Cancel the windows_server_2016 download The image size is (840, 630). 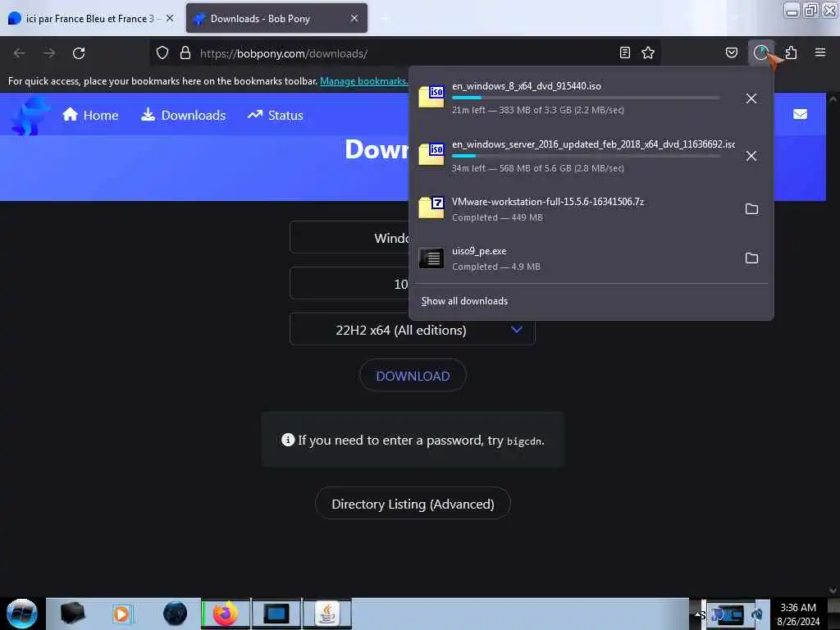(751, 156)
